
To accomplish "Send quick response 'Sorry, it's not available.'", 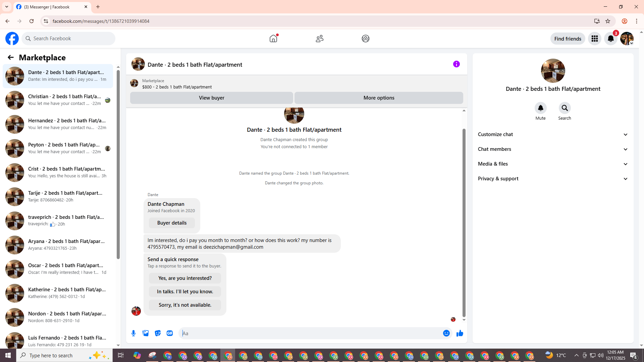I will coord(185,305).
